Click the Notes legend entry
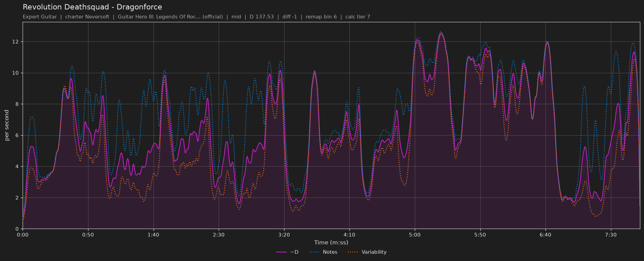The image size is (644, 261). [323, 252]
